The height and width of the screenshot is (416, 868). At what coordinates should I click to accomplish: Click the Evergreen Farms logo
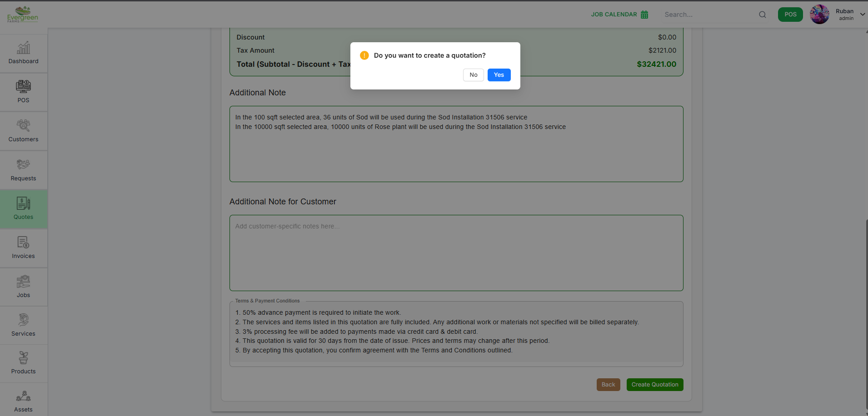[23, 15]
